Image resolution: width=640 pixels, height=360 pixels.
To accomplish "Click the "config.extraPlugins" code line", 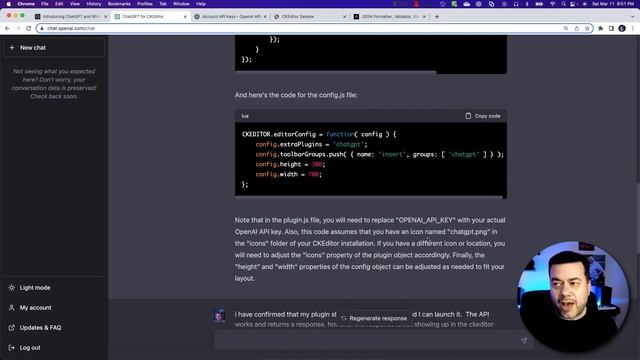I will tap(311, 144).
